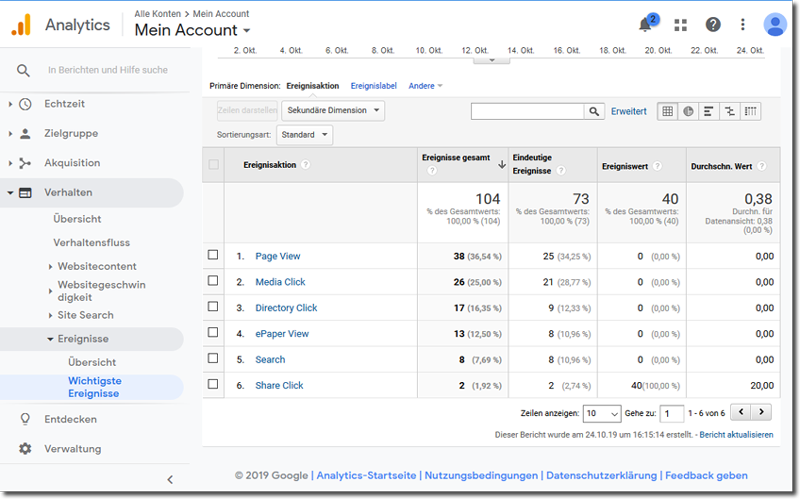Check the ePaper View row checkbox

click(x=213, y=332)
